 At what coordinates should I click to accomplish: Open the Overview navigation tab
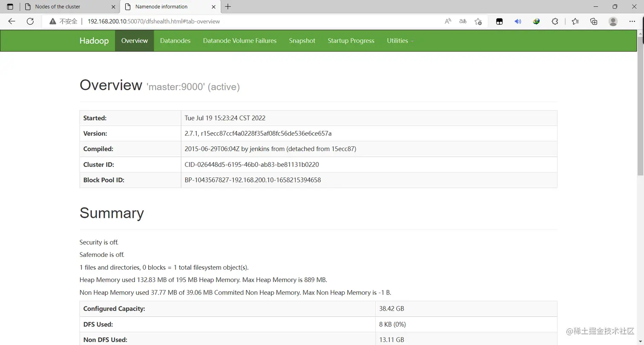(x=135, y=41)
